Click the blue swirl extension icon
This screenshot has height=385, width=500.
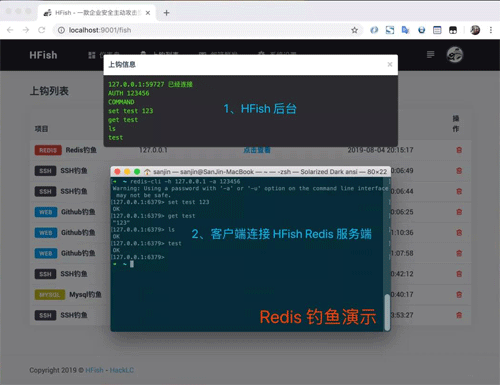click(x=374, y=30)
